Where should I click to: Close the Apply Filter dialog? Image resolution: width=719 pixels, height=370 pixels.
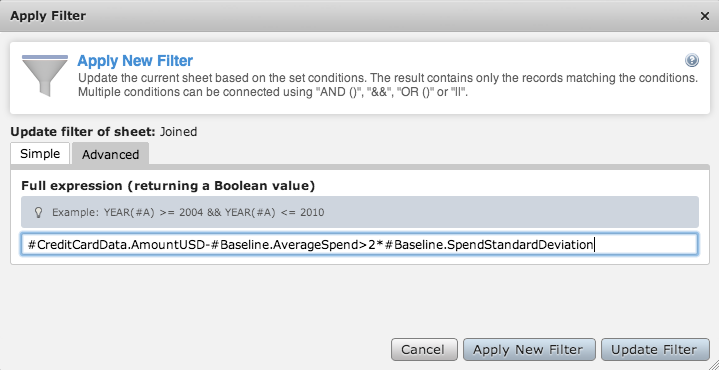point(705,16)
